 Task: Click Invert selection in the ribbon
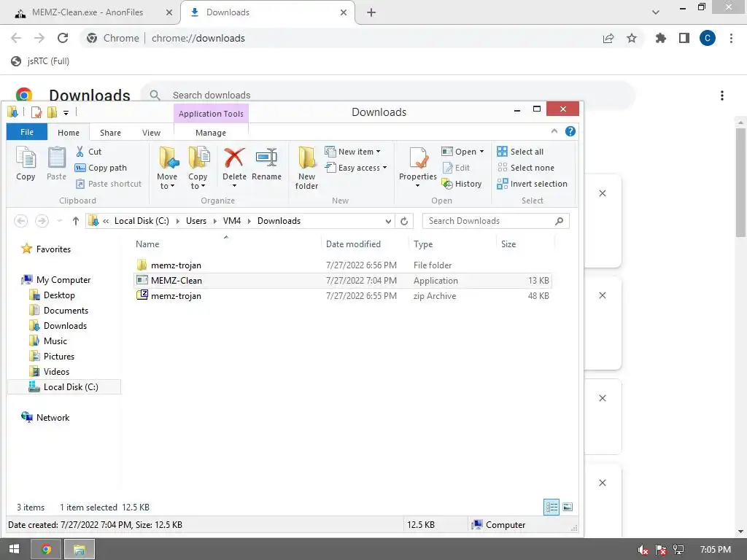pyautogui.click(x=532, y=184)
